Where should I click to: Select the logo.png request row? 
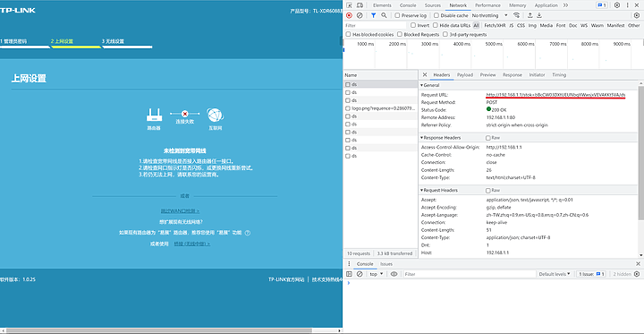click(380, 108)
